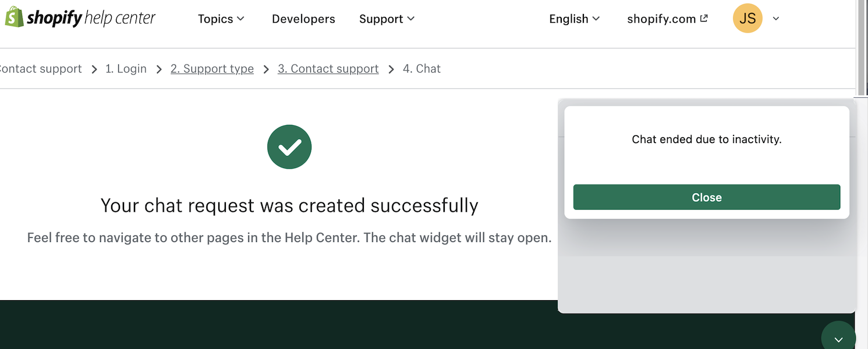Open the shopify.com external link
868x349 pixels.
point(667,19)
